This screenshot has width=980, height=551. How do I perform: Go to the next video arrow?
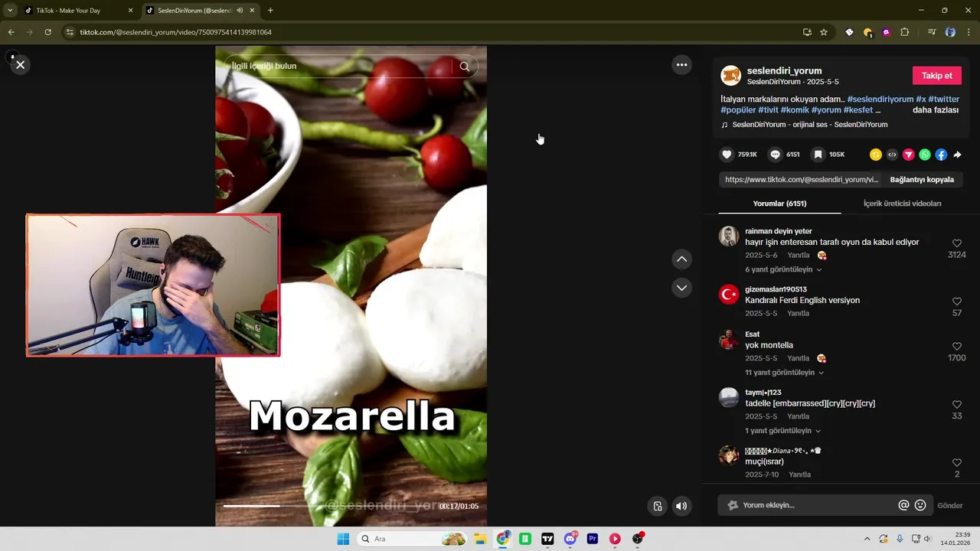pyautogui.click(x=681, y=288)
